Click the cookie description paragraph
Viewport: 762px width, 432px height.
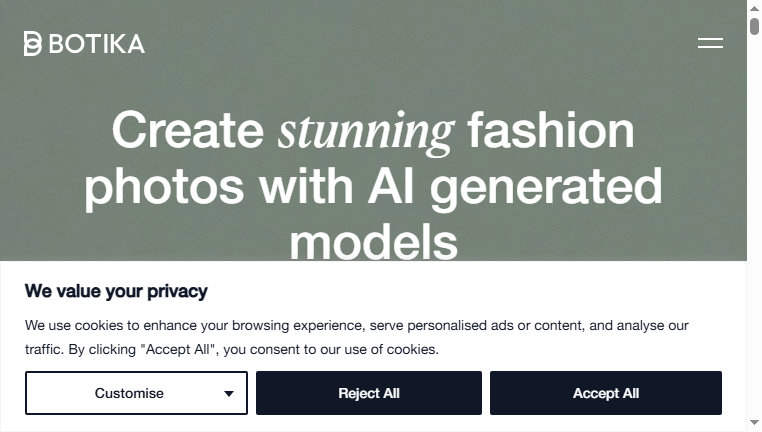pos(357,337)
